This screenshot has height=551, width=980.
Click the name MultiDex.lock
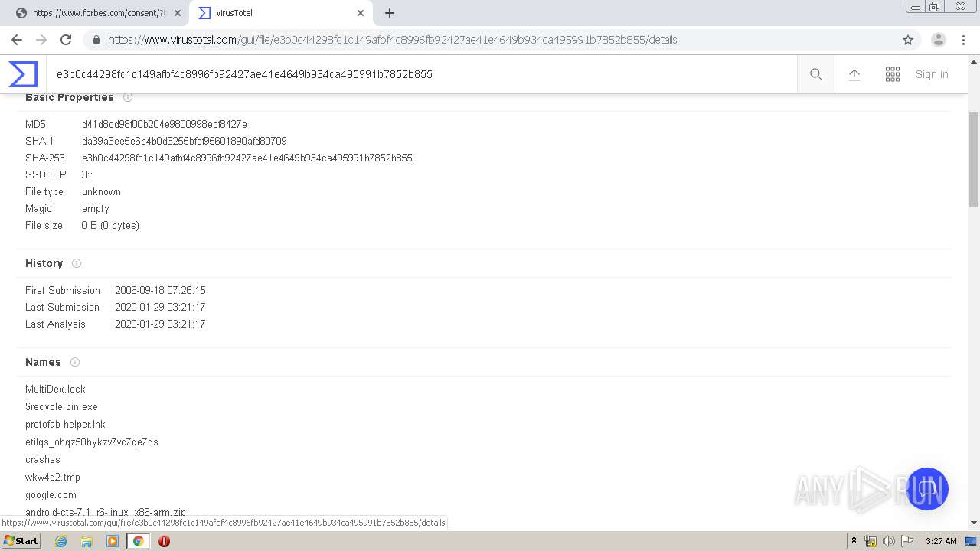tap(55, 389)
